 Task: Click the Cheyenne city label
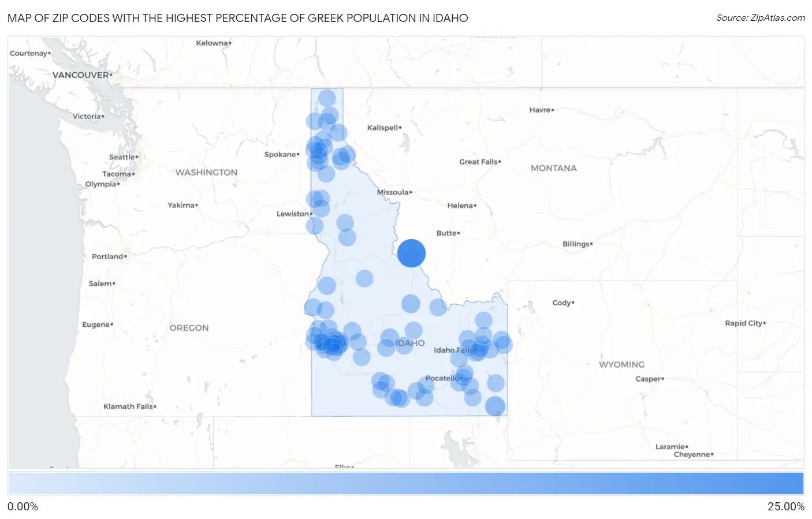click(x=692, y=454)
